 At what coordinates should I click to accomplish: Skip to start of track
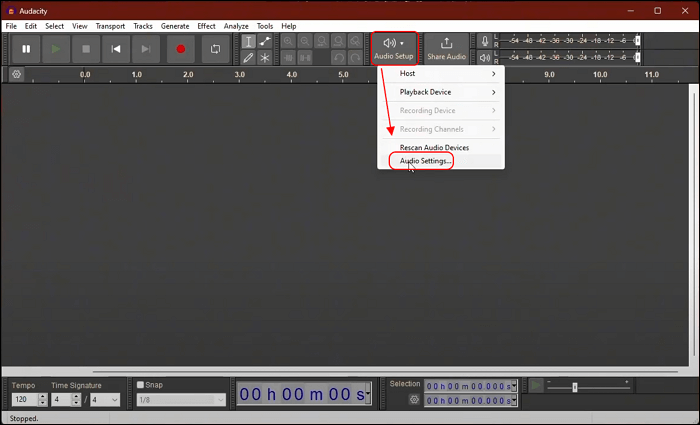[116, 48]
